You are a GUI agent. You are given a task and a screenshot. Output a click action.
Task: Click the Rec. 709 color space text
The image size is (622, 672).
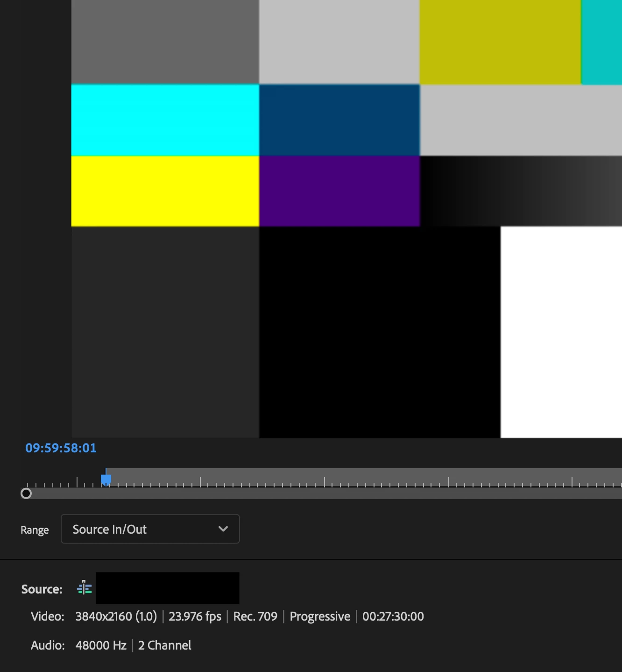click(x=255, y=616)
